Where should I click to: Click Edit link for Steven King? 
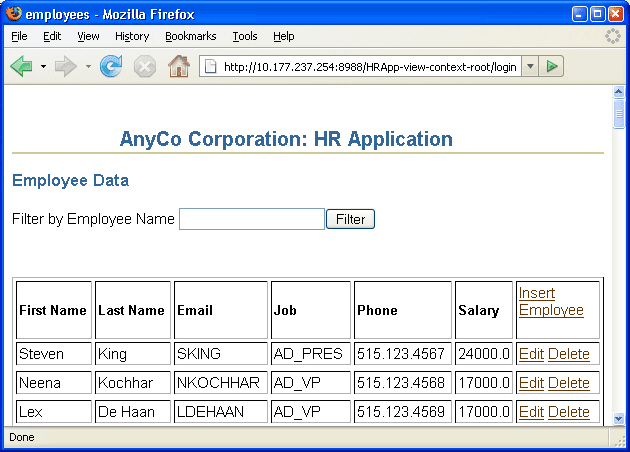point(531,354)
